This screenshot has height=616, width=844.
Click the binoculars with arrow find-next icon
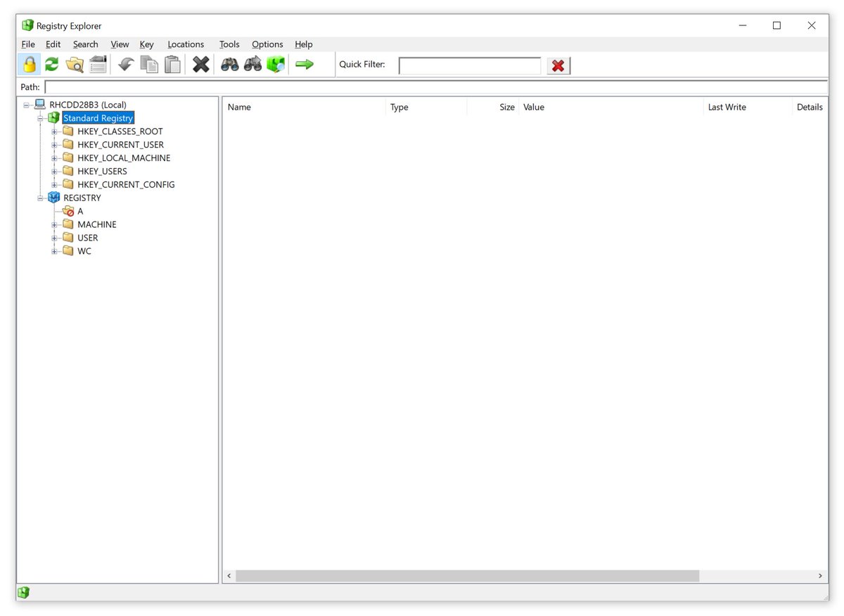pyautogui.click(x=252, y=65)
